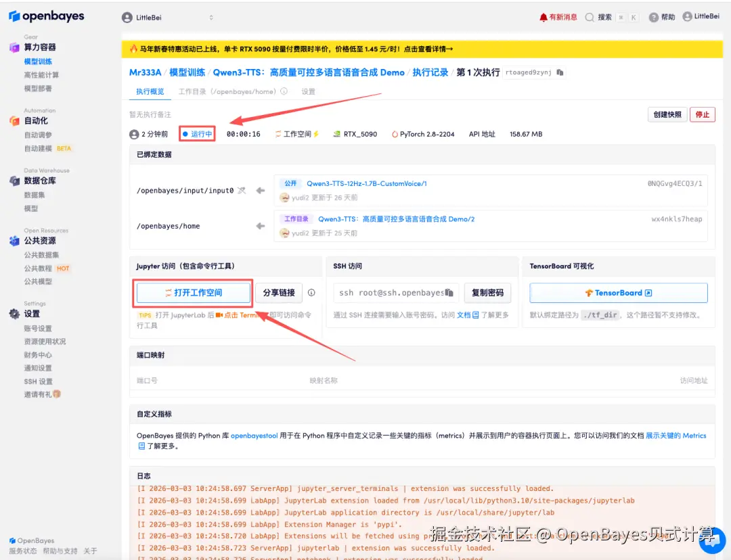
Task: Open SSH 设置 in the sidebar
Action: click(x=38, y=381)
